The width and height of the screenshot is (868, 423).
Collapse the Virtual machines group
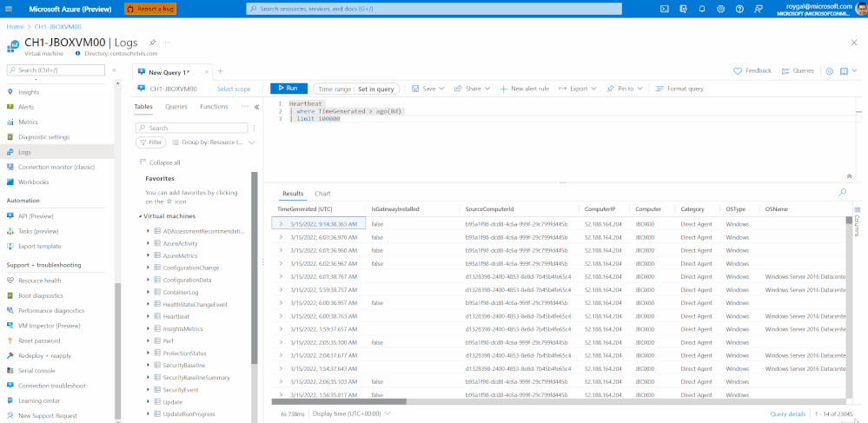tap(141, 216)
